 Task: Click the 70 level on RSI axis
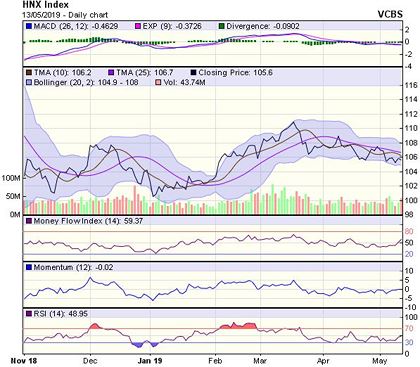pyautogui.click(x=409, y=329)
